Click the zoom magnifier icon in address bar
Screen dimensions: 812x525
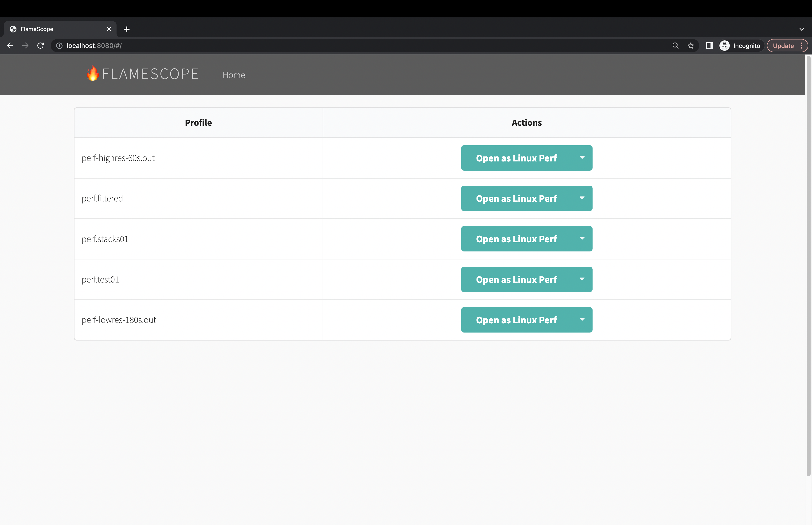pos(675,46)
